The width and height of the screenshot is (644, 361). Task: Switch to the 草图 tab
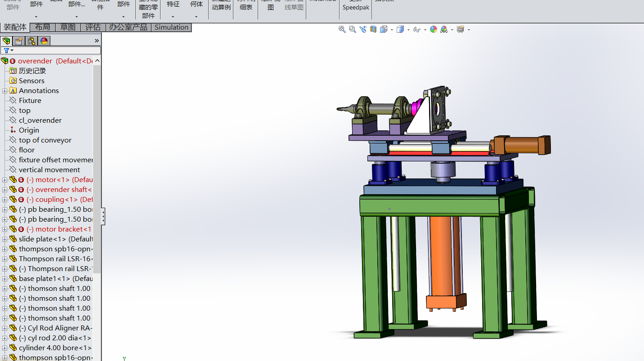[68, 27]
